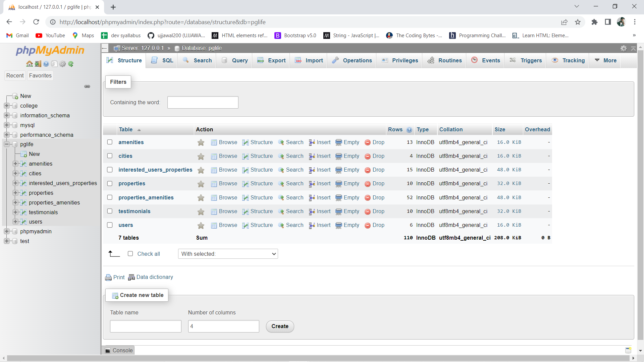Click the phpMyAdmin home icon
The width and height of the screenshot is (644, 362).
click(30, 64)
